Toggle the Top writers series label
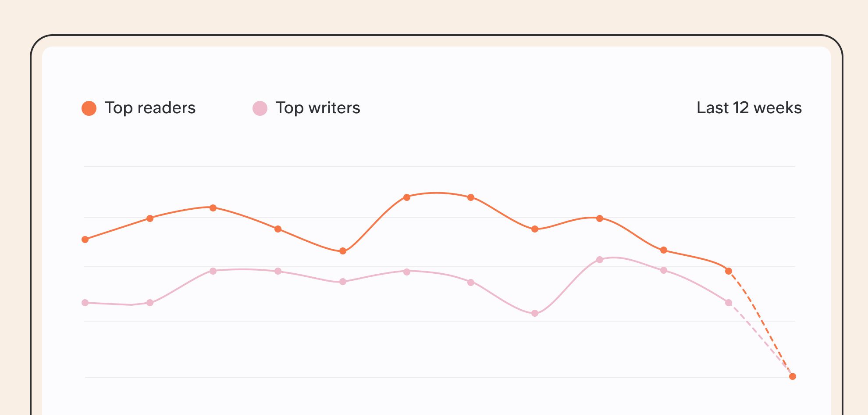This screenshot has height=415, width=868. coord(318,108)
